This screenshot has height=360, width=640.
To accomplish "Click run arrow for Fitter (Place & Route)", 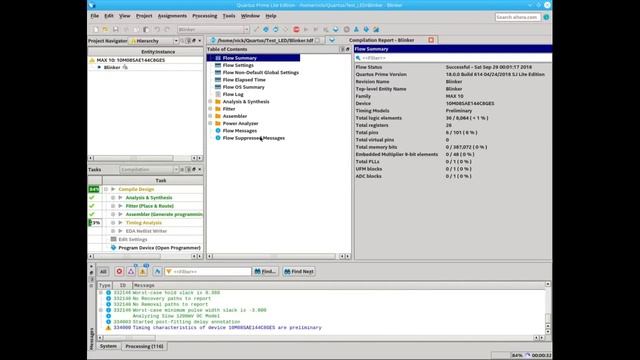I will pos(120,206).
